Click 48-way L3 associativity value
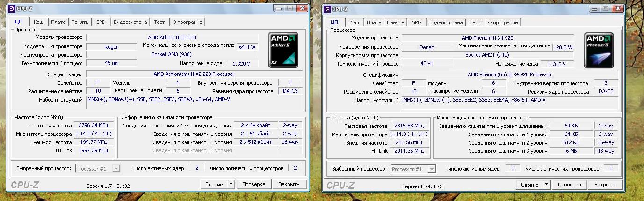 [606, 151]
